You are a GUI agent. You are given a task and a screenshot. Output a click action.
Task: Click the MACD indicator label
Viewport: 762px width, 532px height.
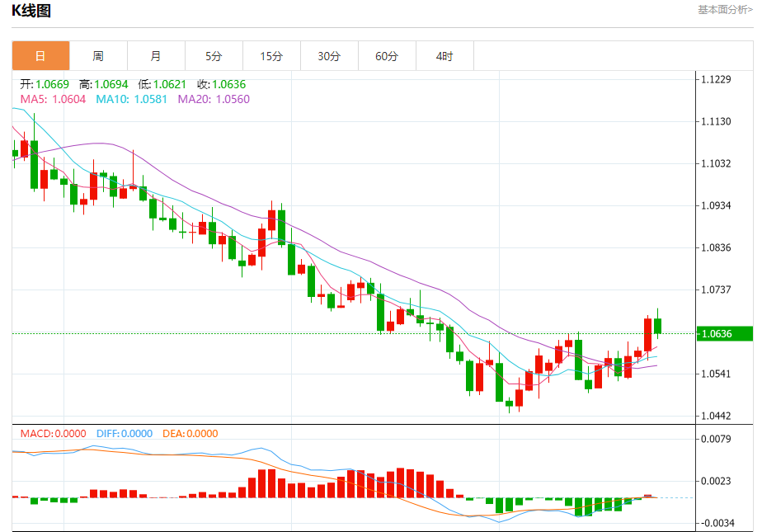(53, 433)
